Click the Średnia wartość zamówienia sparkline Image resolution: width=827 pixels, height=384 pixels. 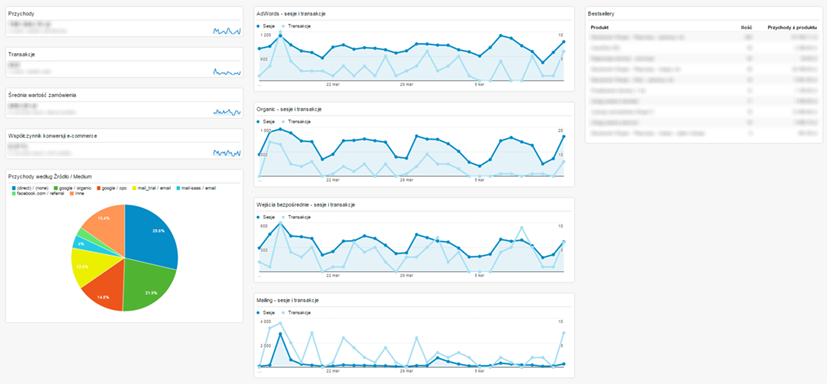227,112
